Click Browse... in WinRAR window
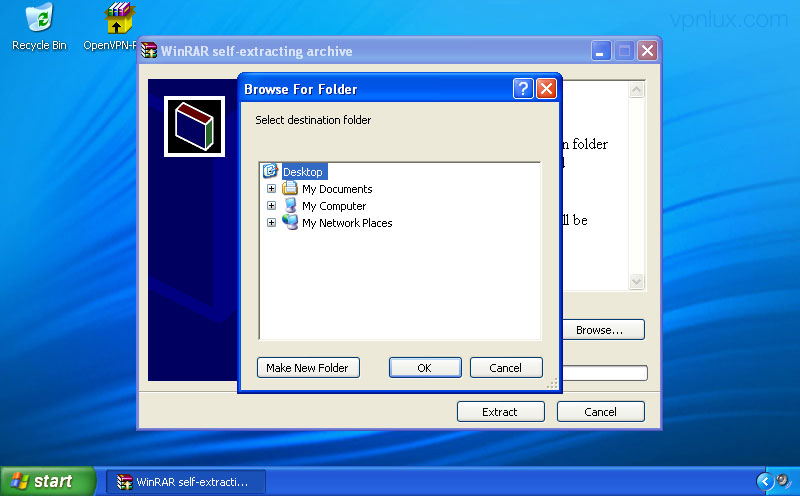Viewport: 800px width, 496px height. coord(603,330)
